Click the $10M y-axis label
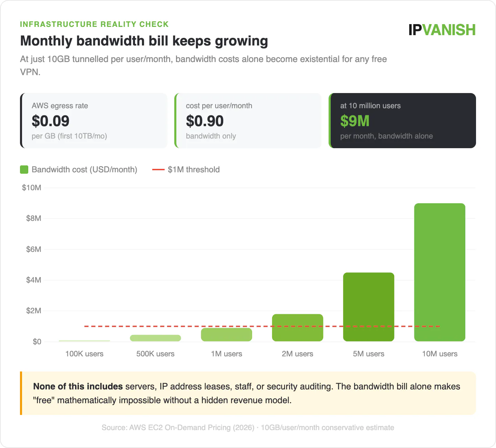Image resolution: width=496 pixels, height=448 pixels. click(x=31, y=188)
